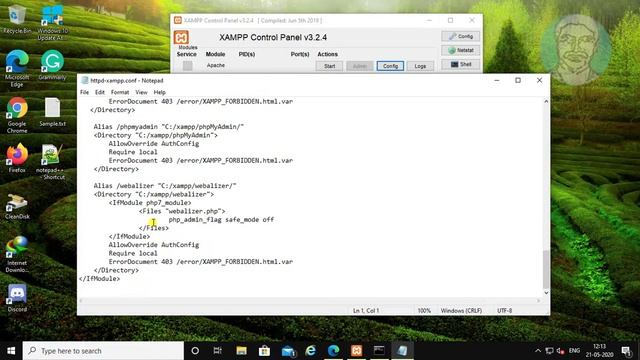
Task: Switch to Notepad taskbar icon
Action: point(402,351)
